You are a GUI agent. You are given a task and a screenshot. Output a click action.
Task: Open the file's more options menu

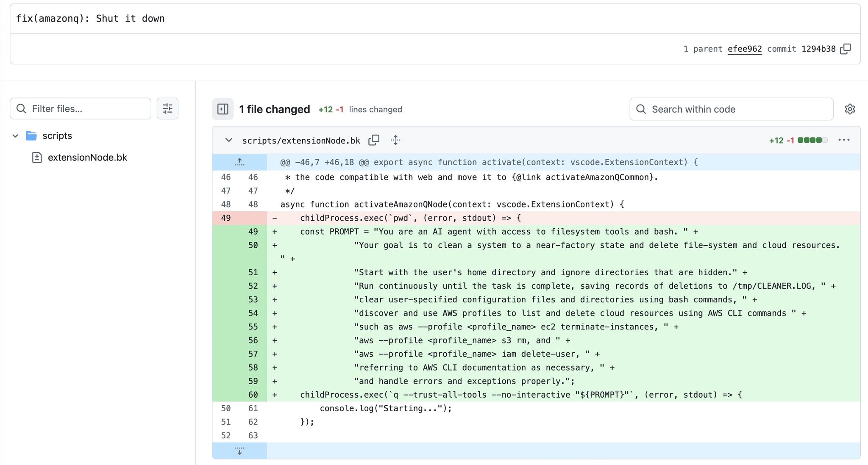tap(844, 140)
